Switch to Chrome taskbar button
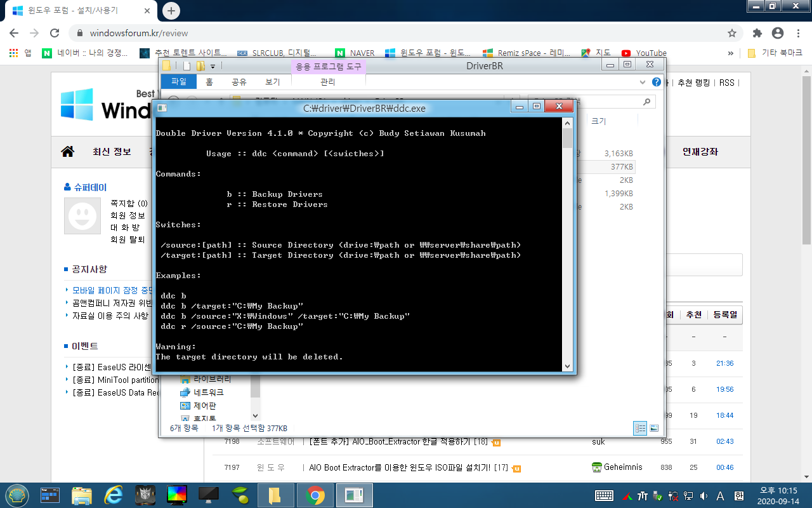Screen dimensions: 812x508 point(315,495)
